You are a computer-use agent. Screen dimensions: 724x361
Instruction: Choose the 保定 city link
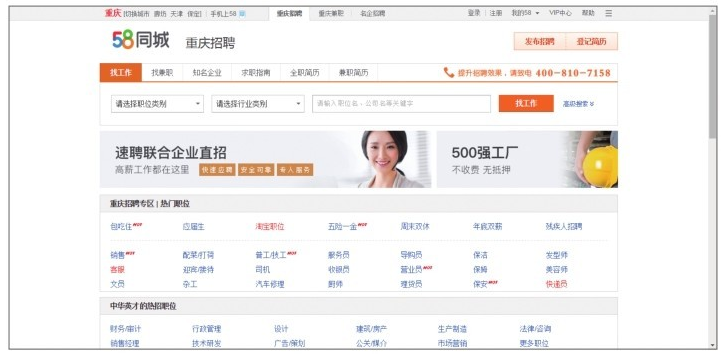coord(194,14)
